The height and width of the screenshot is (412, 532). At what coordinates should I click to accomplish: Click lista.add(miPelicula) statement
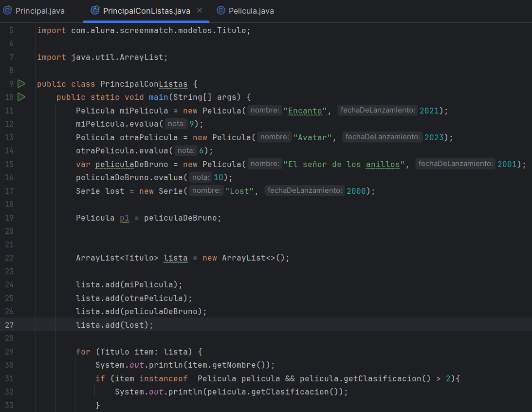pos(129,285)
